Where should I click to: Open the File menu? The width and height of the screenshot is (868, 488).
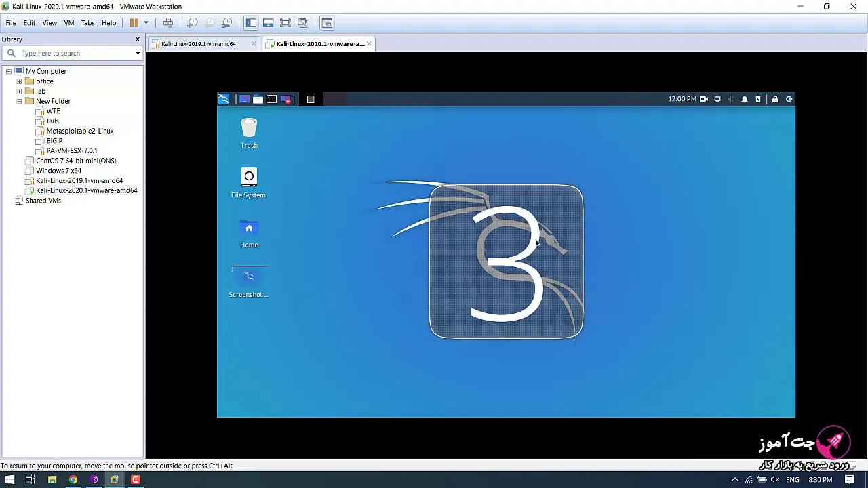(11, 23)
